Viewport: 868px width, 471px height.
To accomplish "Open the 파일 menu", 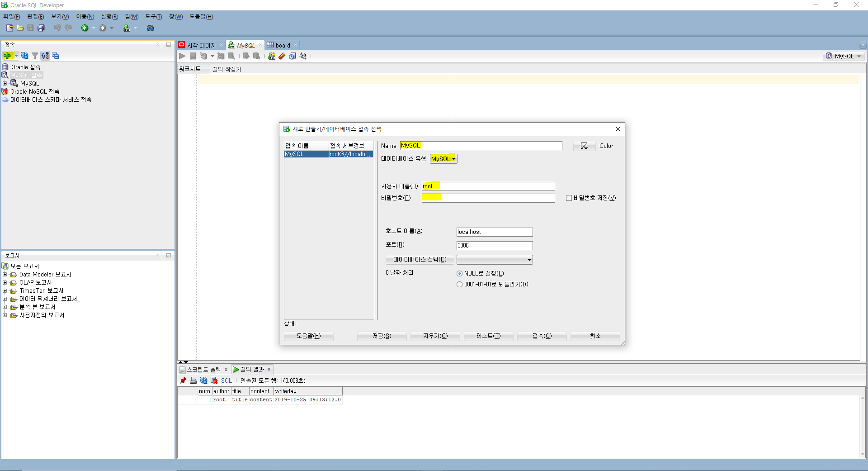I will [12, 17].
